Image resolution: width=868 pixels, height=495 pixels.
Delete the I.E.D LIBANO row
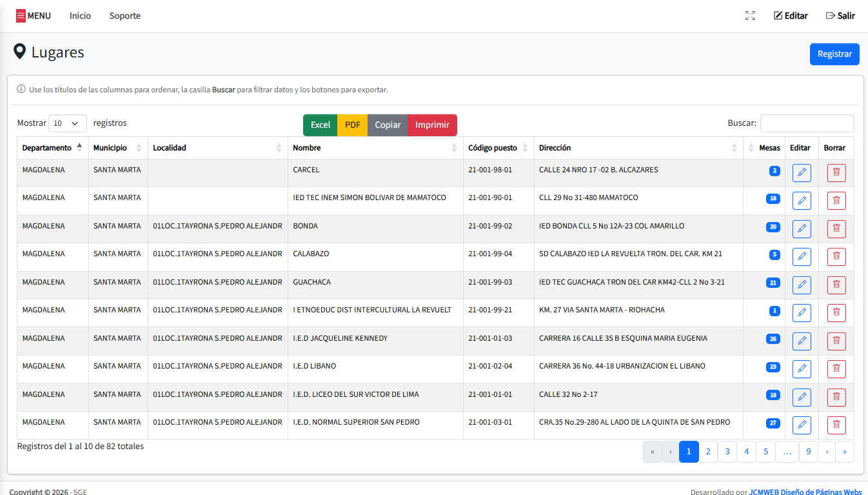coord(836,369)
